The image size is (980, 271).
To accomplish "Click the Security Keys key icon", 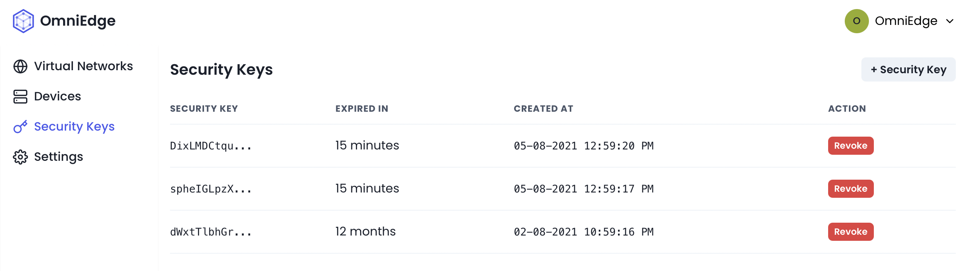I will [20, 126].
